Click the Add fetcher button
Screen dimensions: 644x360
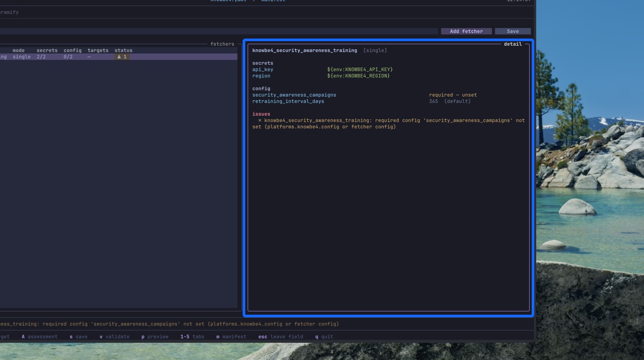point(466,31)
